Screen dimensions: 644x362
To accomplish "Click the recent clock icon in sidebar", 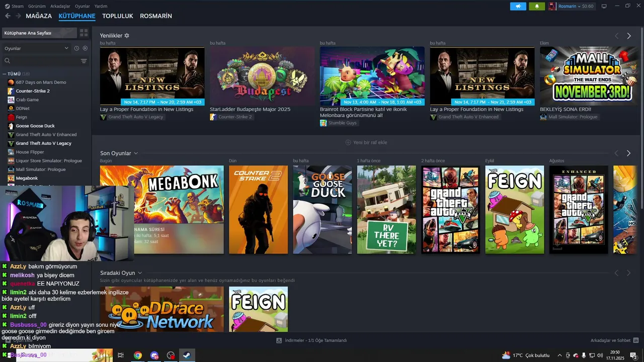I will pos(76,48).
